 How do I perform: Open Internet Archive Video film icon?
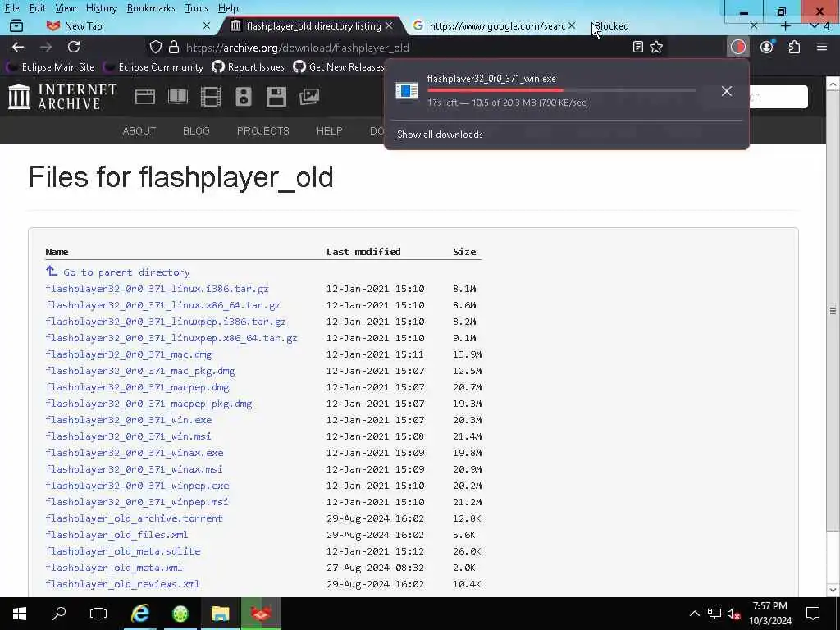[211, 97]
